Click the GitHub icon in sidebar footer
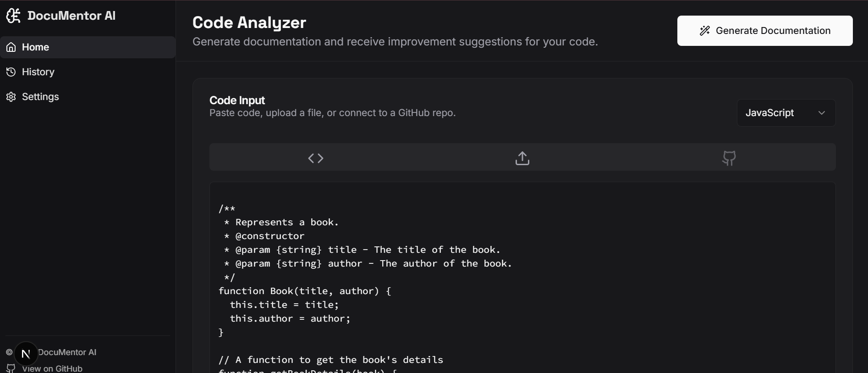The width and height of the screenshot is (868, 373). (11, 368)
